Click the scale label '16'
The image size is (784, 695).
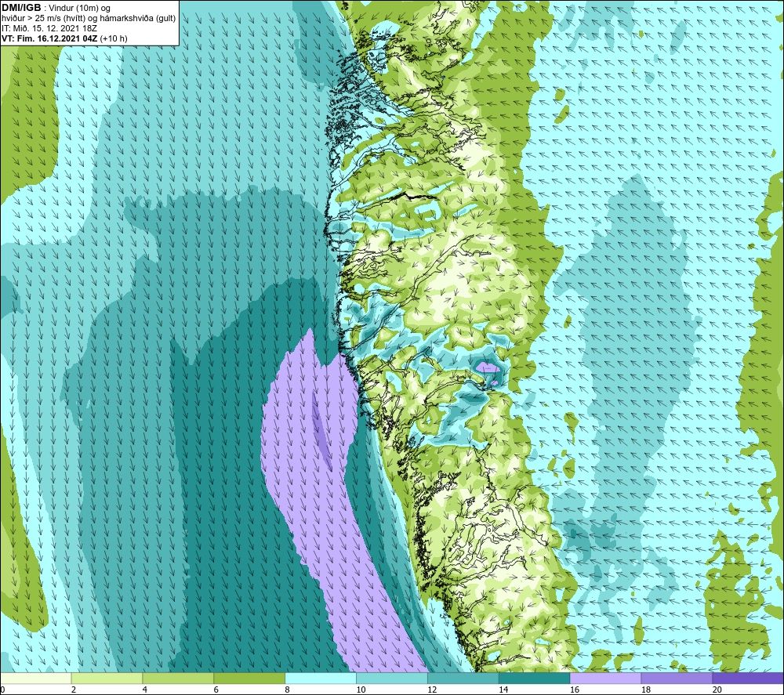[x=575, y=690]
